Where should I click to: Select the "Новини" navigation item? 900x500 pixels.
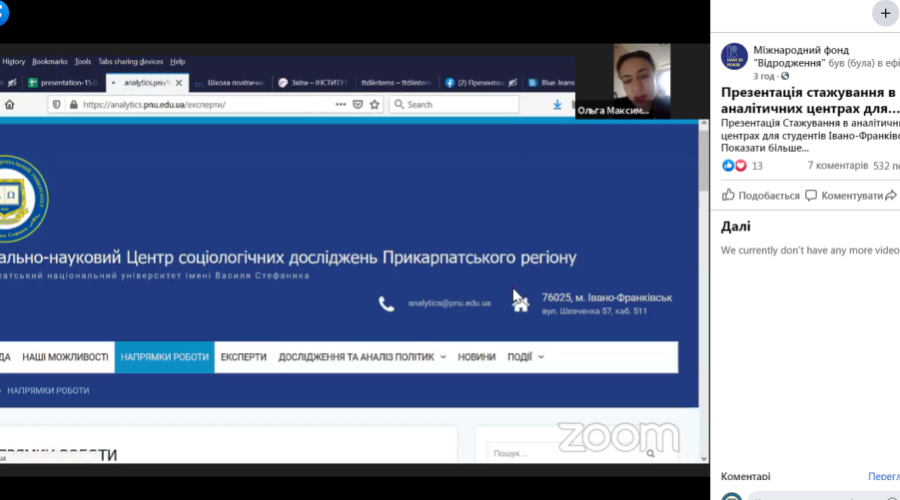[476, 357]
